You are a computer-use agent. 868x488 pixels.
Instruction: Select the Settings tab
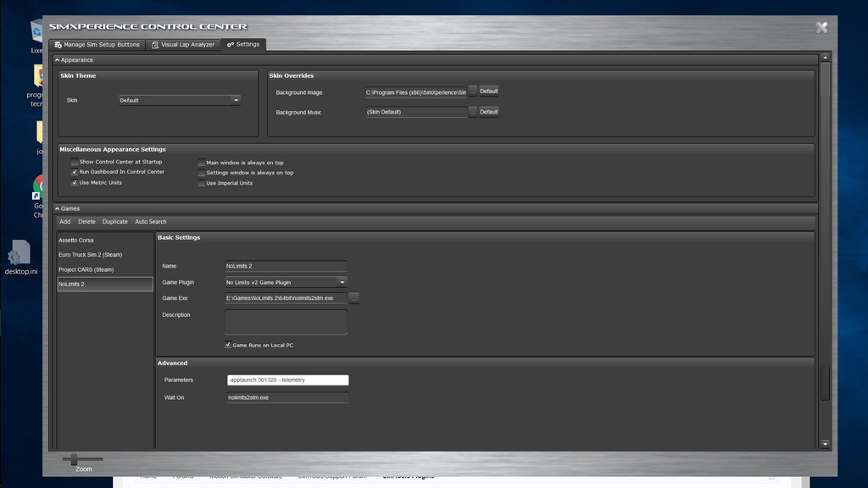click(x=243, y=44)
